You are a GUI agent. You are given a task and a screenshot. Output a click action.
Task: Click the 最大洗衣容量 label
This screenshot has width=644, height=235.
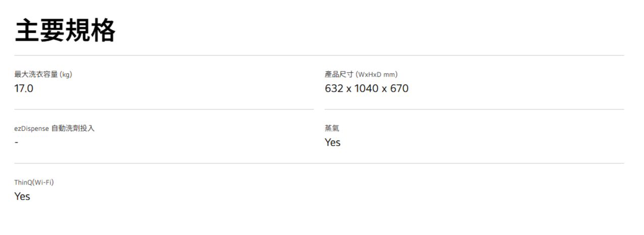pyautogui.click(x=36, y=75)
